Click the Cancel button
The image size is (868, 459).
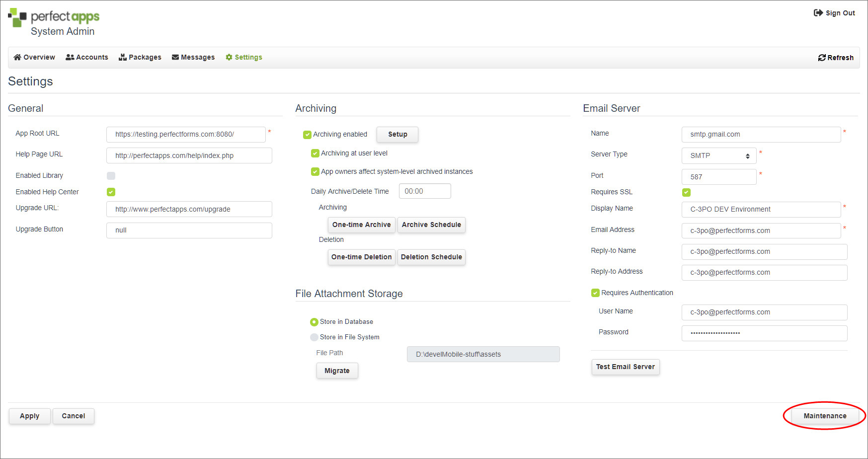[x=74, y=416]
